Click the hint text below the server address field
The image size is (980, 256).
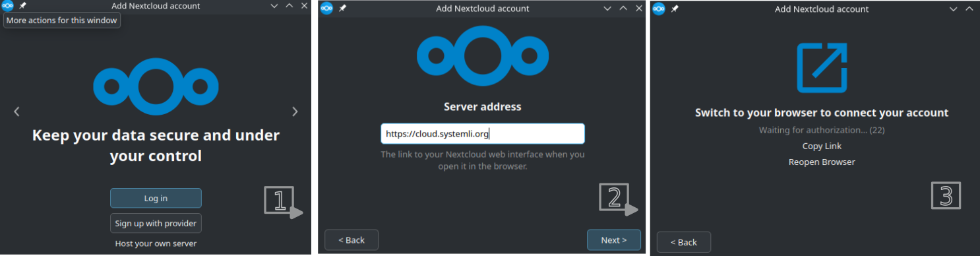click(483, 160)
